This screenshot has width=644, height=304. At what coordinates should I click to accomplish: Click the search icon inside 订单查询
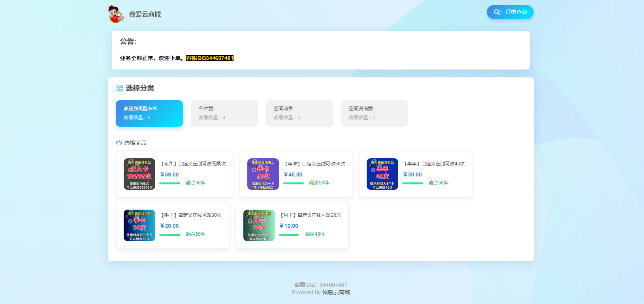(497, 12)
